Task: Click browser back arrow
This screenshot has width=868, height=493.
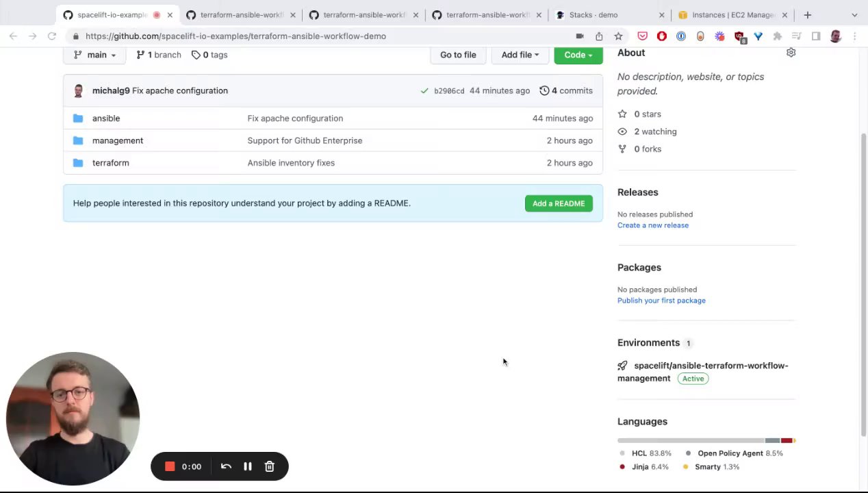Action: pos(13,36)
